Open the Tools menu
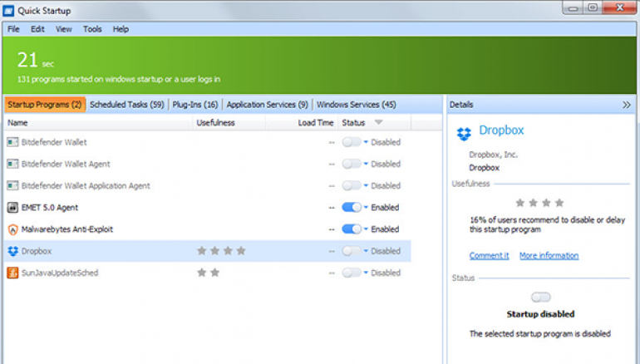The image size is (640, 364). point(92,29)
